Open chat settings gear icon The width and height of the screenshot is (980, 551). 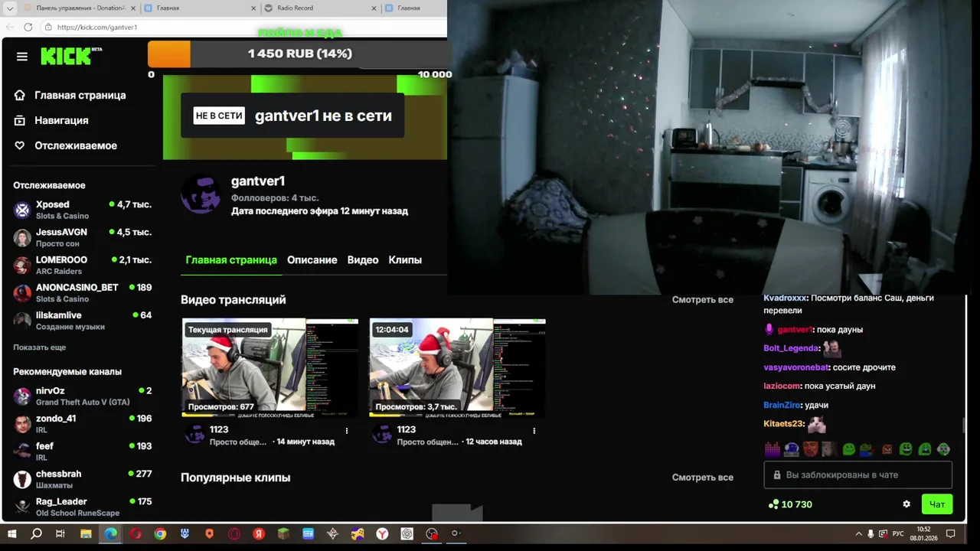[x=906, y=504]
